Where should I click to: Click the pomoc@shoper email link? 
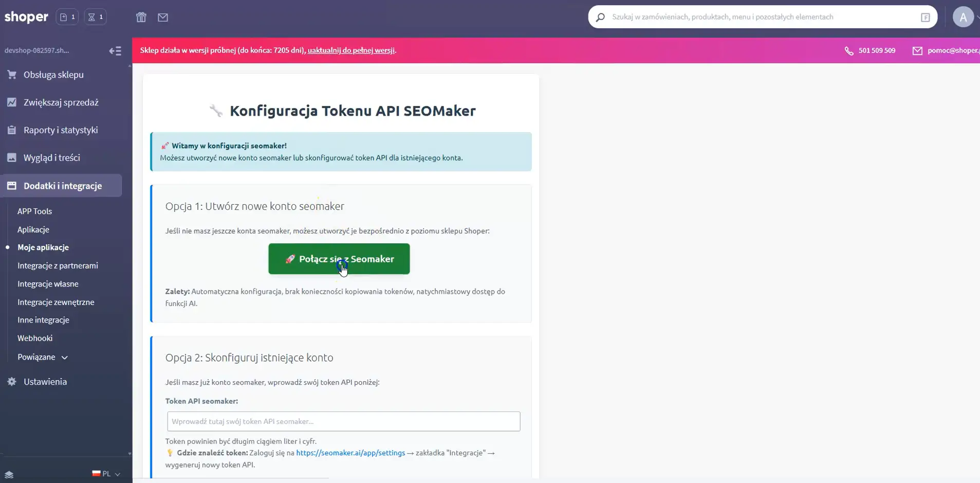(953, 50)
